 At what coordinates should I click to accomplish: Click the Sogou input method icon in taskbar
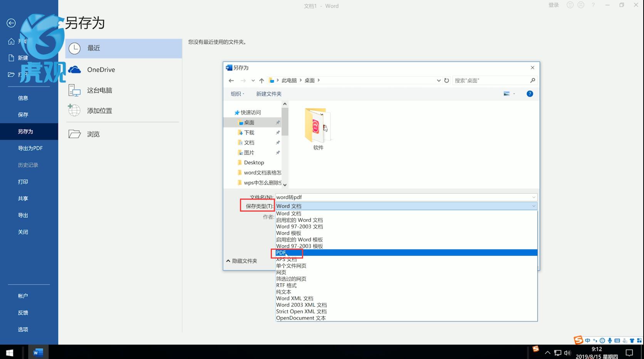click(x=536, y=349)
